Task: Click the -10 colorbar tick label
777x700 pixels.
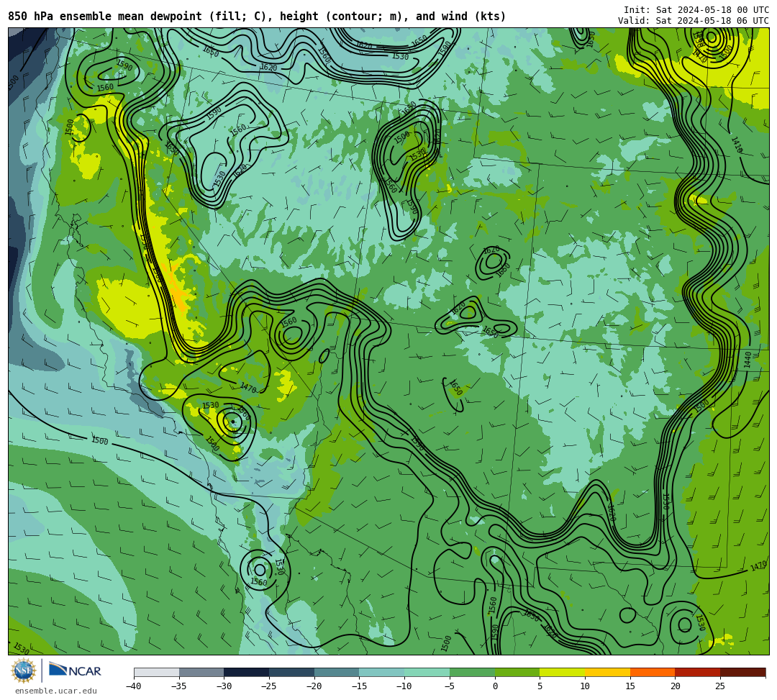Action: (x=404, y=686)
